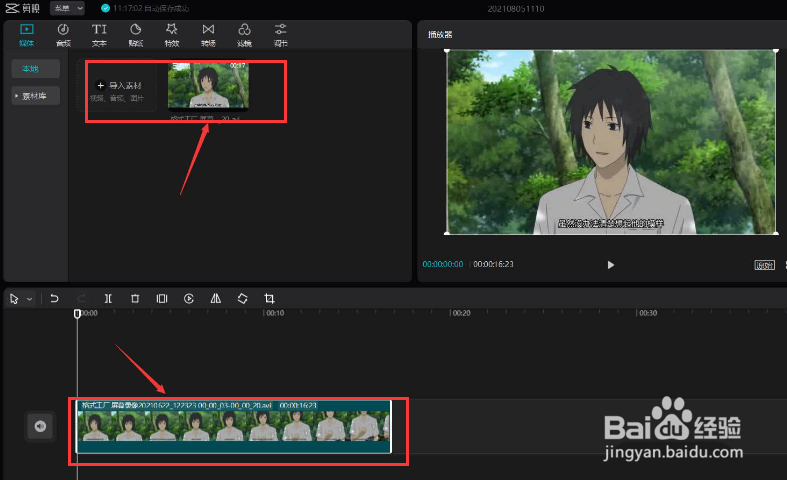
Task: Click the auto-save success check icon
Action: point(105,8)
